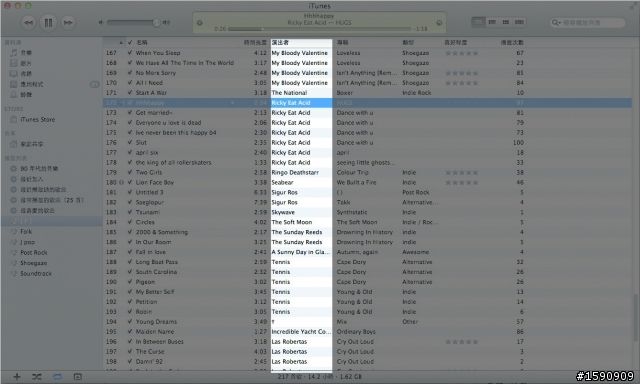Toggle shuffle at bottom bar

(37, 377)
